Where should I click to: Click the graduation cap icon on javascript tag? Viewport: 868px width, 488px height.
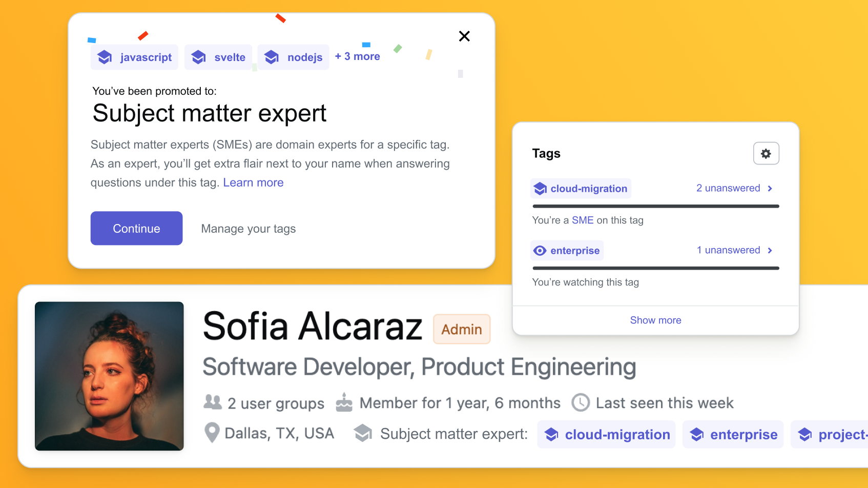[x=105, y=57]
